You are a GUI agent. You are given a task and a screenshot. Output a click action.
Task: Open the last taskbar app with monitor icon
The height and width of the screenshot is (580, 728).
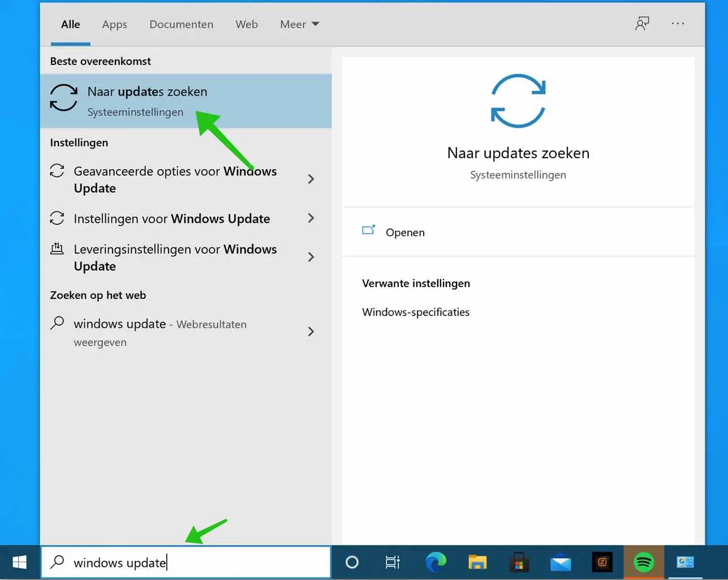(x=685, y=562)
